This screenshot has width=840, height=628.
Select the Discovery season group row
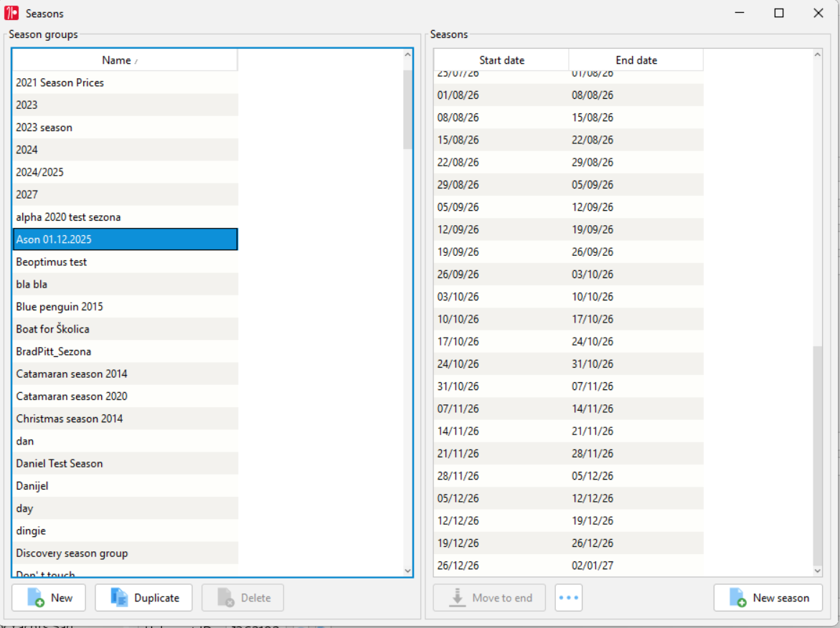pos(125,553)
